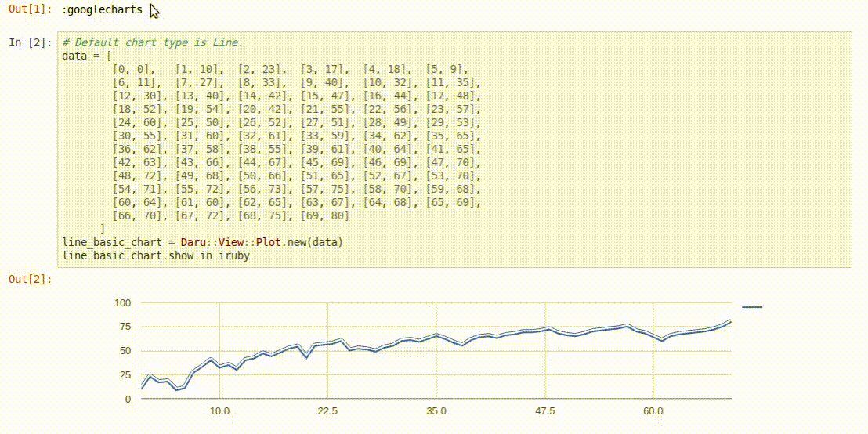Click the 100 y-axis label
Screen dimensions: 868x434
coord(122,303)
